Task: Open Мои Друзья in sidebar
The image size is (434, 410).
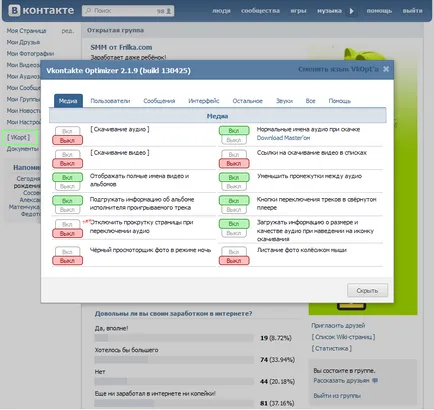Action: (x=23, y=42)
